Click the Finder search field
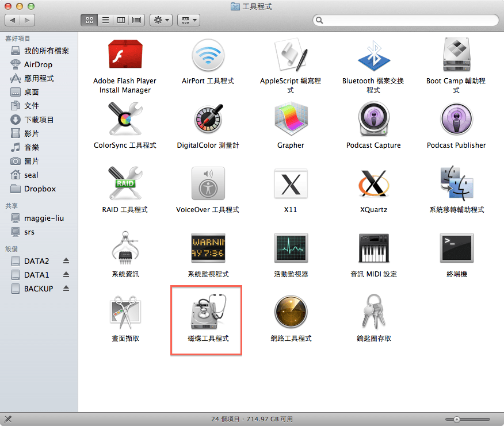 coord(406,20)
